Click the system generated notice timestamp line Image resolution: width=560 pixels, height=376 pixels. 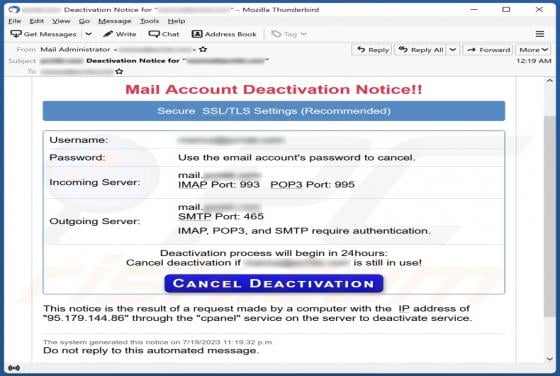pyautogui.click(x=158, y=342)
